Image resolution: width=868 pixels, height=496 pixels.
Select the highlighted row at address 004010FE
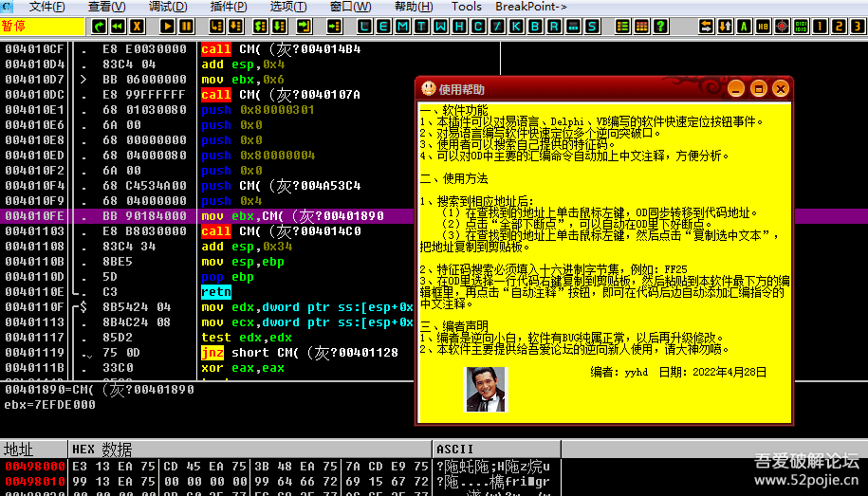coord(207,216)
